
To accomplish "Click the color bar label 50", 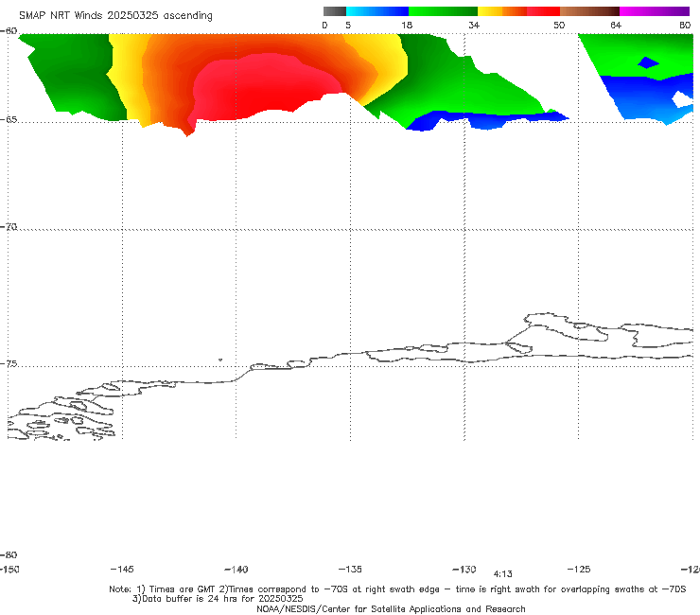I will pyautogui.click(x=559, y=25).
